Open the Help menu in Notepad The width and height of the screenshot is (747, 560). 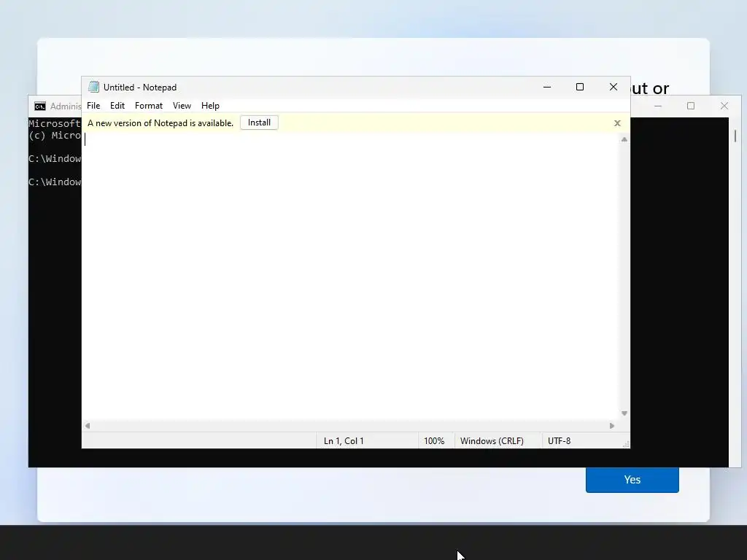[210, 106]
